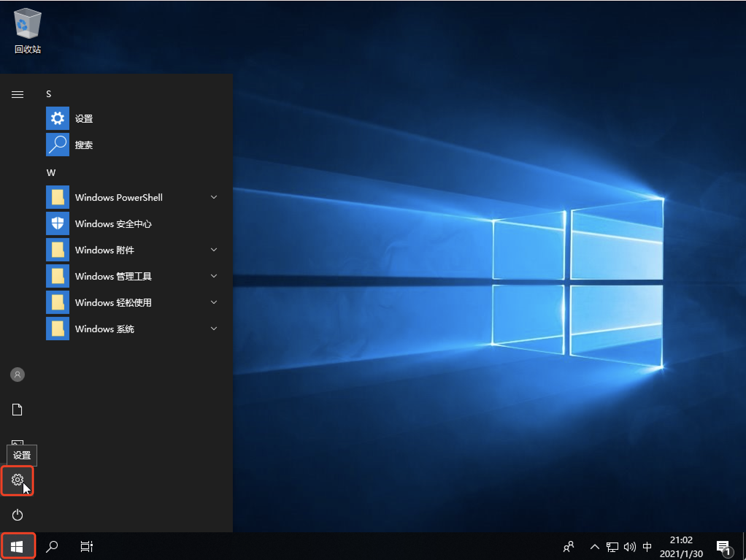Expand the Windows 附件 folder chevron
This screenshot has width=746, height=560.
pos(214,250)
